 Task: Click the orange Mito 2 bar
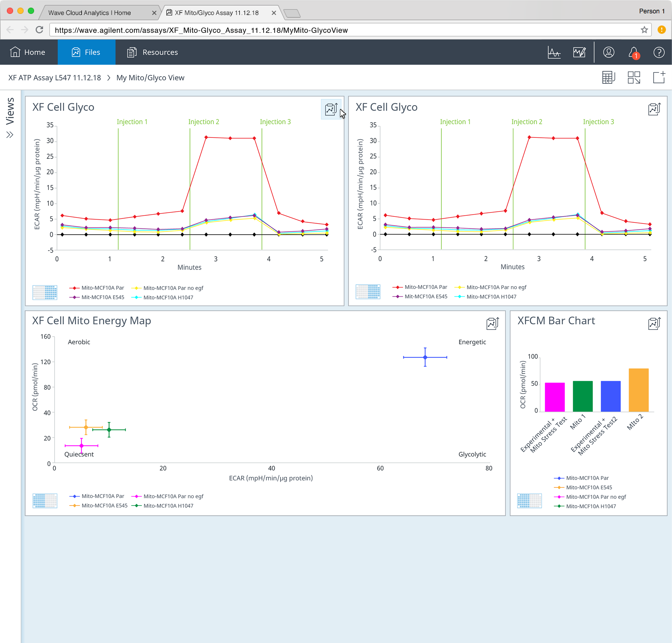click(x=639, y=390)
